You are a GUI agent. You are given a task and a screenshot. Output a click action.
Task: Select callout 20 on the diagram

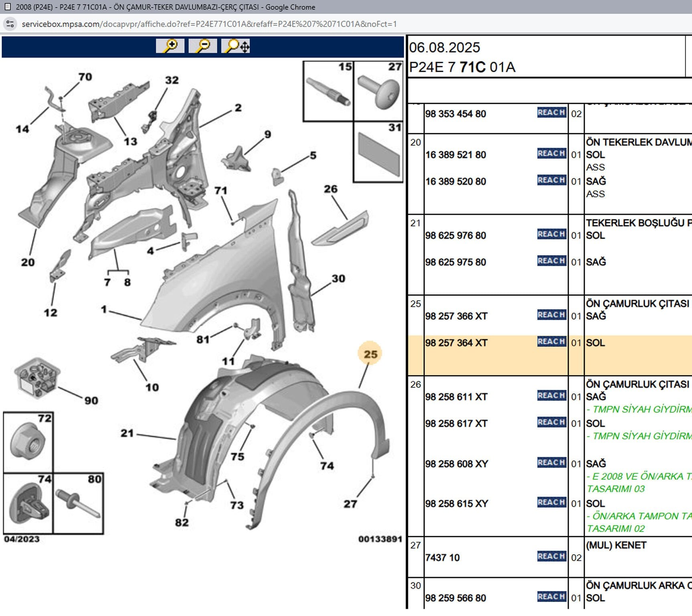[x=28, y=262]
